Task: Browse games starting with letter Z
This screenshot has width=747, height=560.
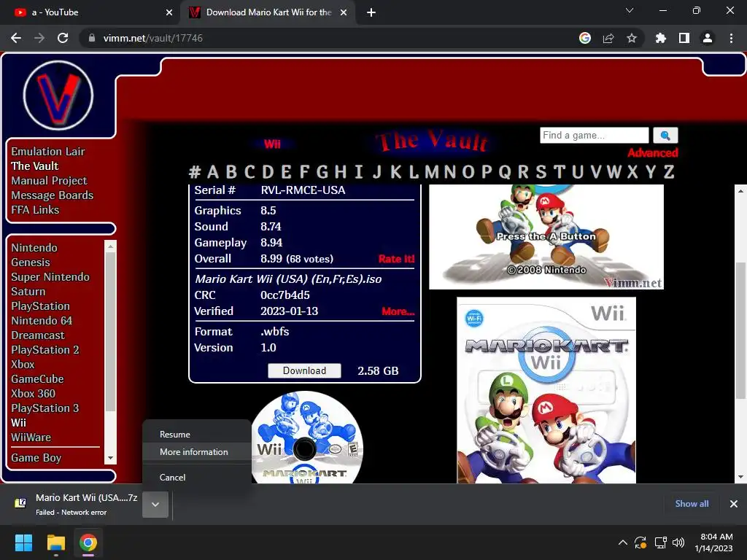Action: [x=668, y=171]
